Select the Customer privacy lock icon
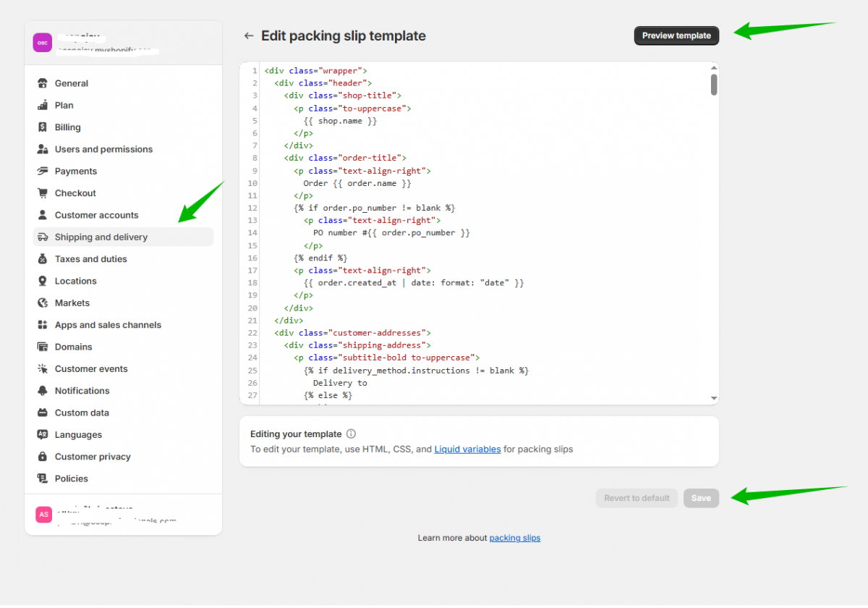This screenshot has width=868, height=608. coord(43,456)
